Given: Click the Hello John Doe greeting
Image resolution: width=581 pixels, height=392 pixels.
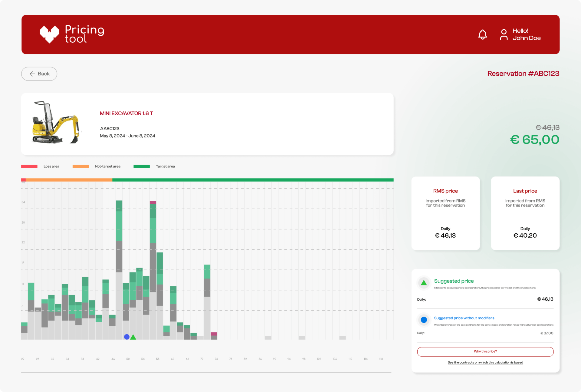Looking at the screenshot, I should [526, 35].
